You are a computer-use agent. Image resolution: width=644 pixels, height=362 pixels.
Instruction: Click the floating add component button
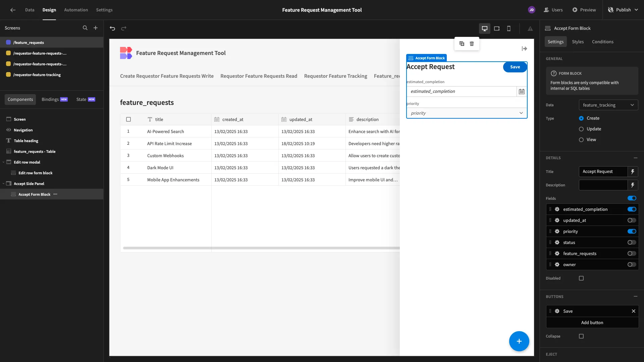pos(519,341)
